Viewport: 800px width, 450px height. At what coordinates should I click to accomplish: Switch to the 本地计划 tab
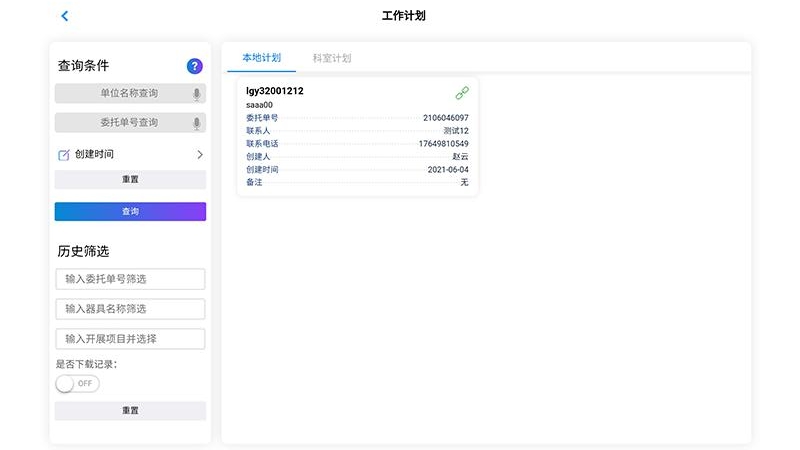[261, 58]
